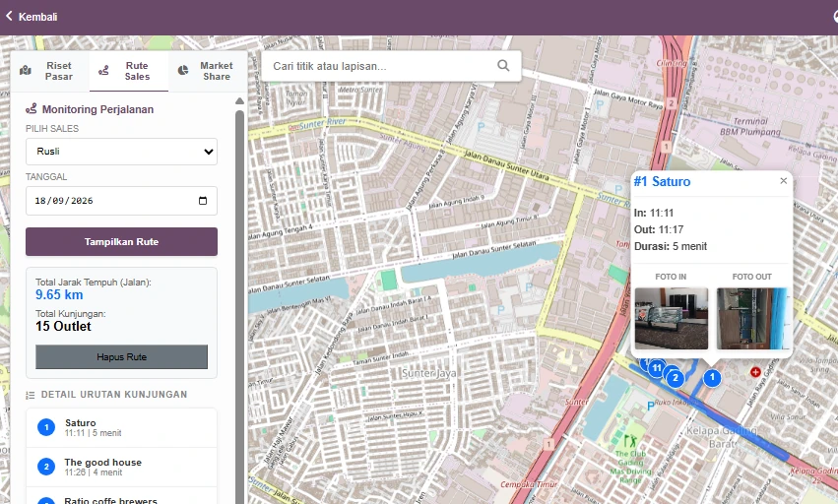
Task: Click the 'Durasi: 5 menit' popup text
Action: point(671,246)
